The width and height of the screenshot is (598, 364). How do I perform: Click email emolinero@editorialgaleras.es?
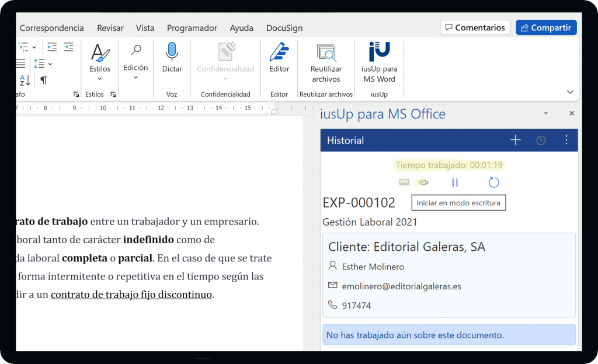(402, 286)
